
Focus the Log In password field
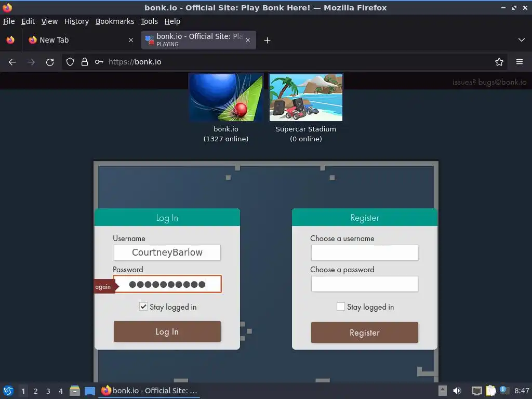pos(167,284)
